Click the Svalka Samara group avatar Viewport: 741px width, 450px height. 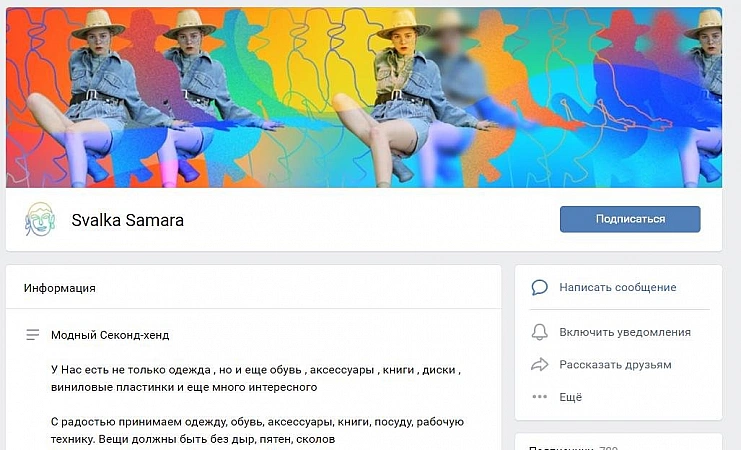coord(40,219)
